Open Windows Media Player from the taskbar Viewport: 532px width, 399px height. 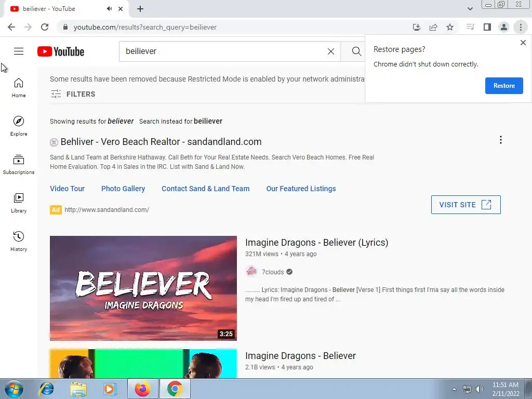[110, 389]
